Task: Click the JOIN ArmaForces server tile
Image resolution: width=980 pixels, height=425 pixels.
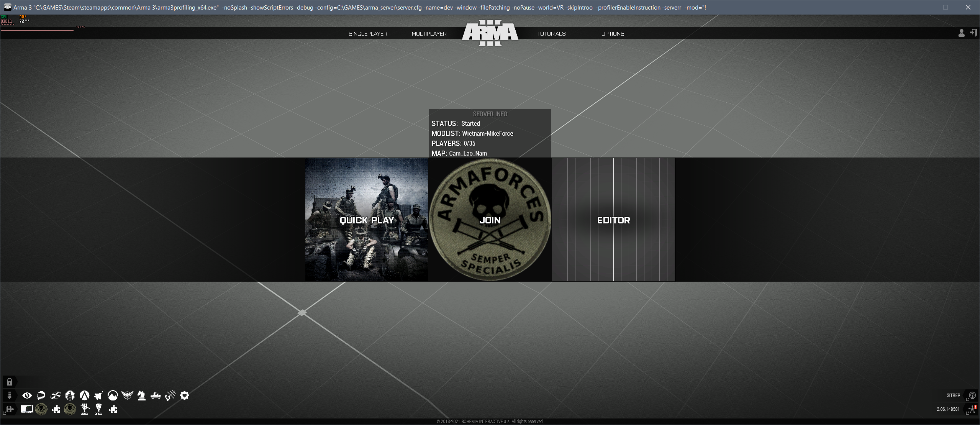Action: 490,220
